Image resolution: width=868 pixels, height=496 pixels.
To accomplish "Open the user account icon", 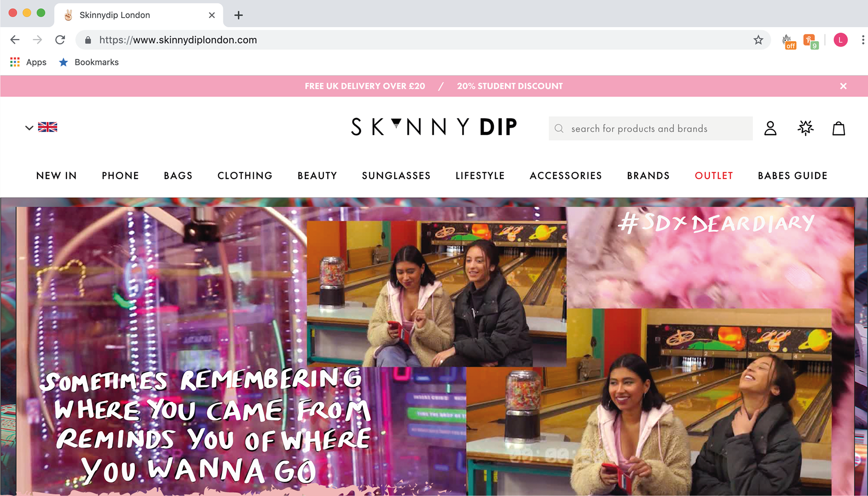I will click(770, 128).
